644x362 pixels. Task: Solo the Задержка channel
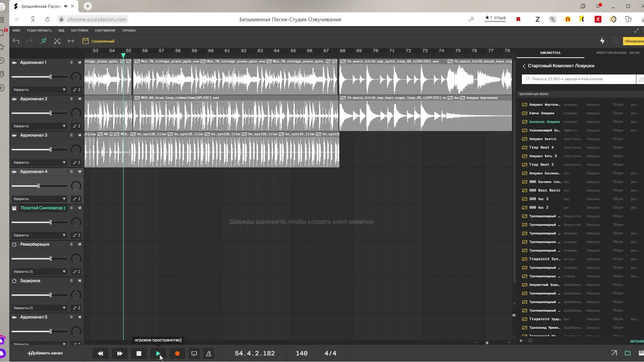tap(71, 281)
